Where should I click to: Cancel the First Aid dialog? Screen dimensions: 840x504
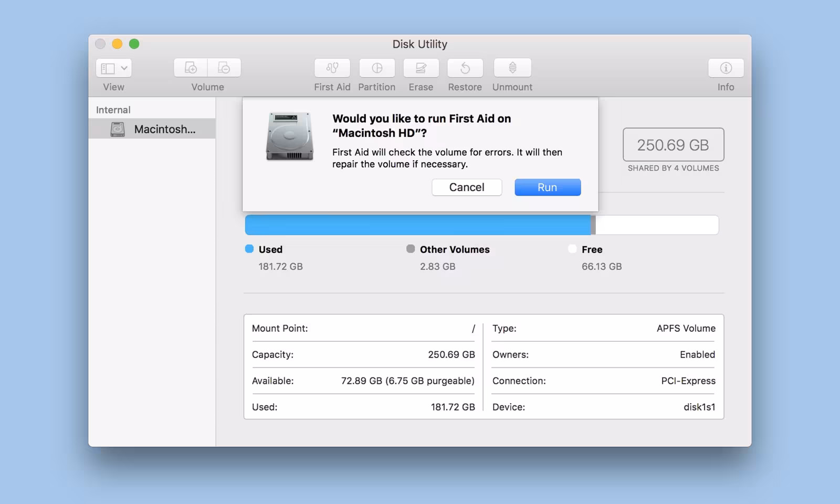tap(467, 187)
